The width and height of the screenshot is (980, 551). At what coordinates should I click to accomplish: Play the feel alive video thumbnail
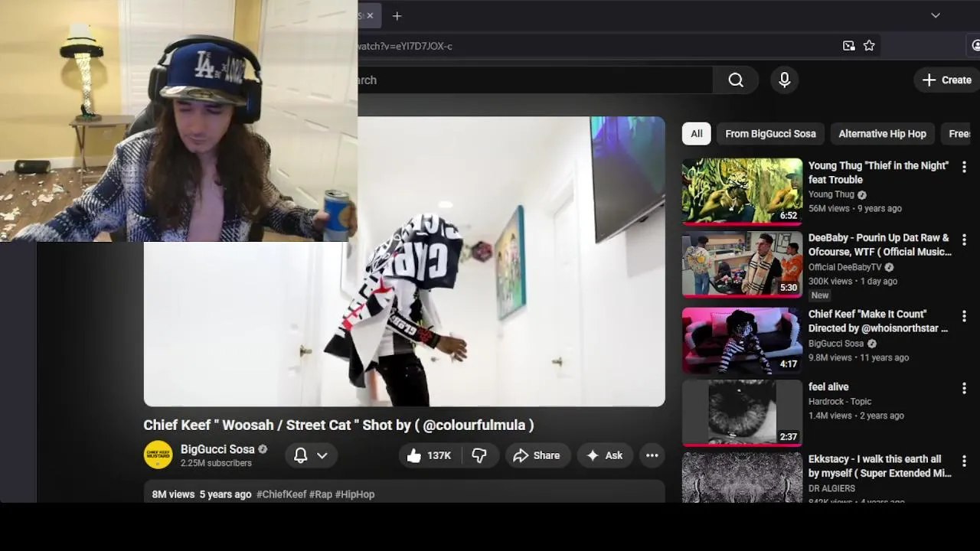coord(742,413)
